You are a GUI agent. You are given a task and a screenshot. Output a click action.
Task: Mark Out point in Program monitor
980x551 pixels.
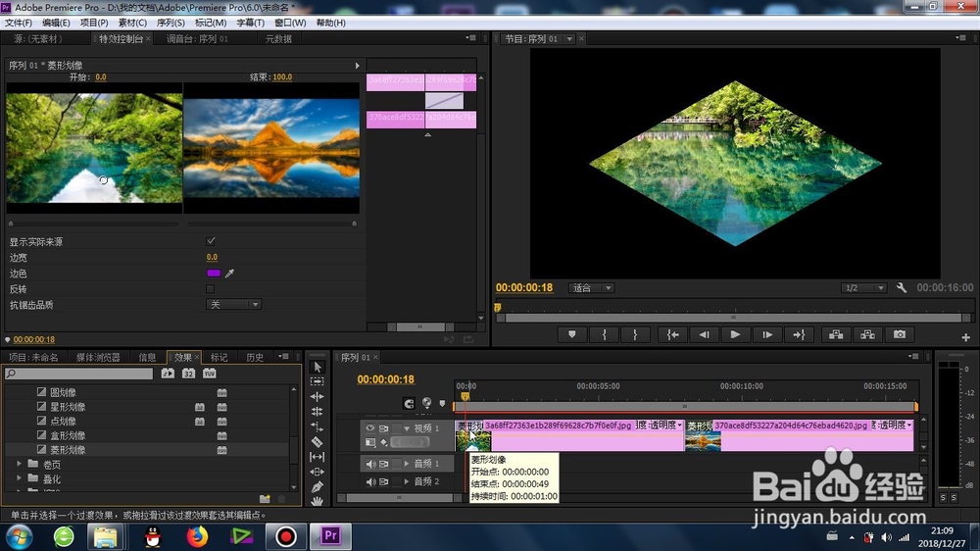tap(634, 334)
